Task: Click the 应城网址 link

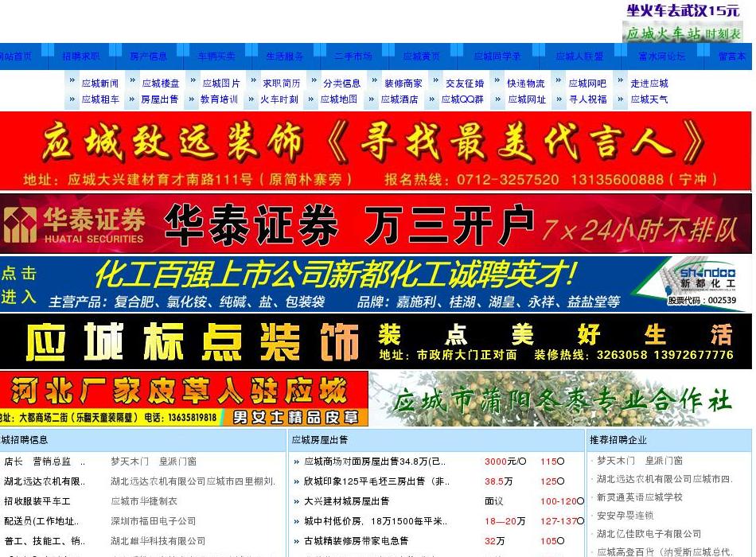Action: coord(527,99)
